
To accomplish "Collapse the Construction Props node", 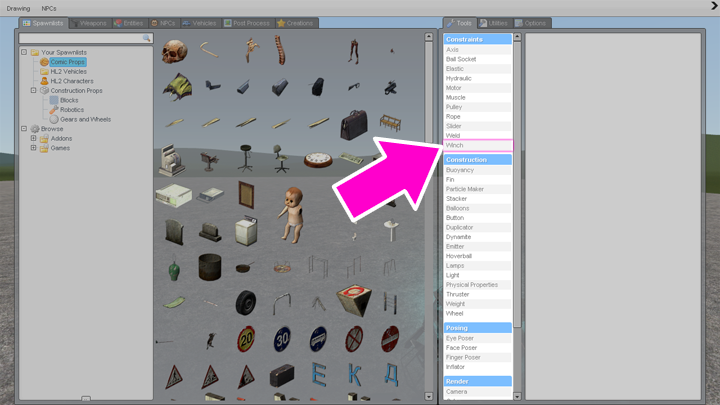I will (34, 90).
